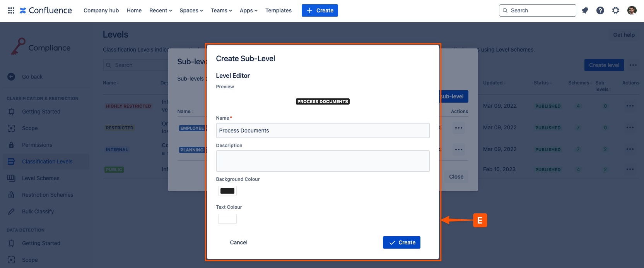Click the Go back arrow icon

(x=11, y=77)
